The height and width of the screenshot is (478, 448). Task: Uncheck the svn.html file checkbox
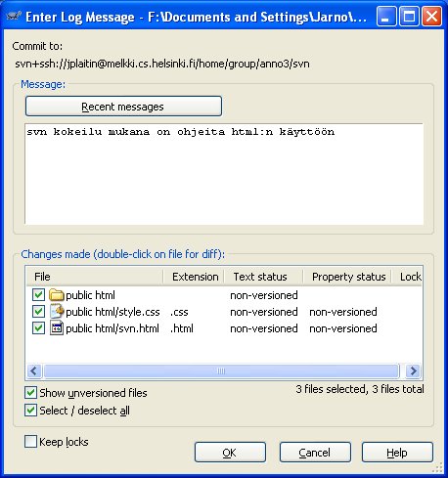38,328
